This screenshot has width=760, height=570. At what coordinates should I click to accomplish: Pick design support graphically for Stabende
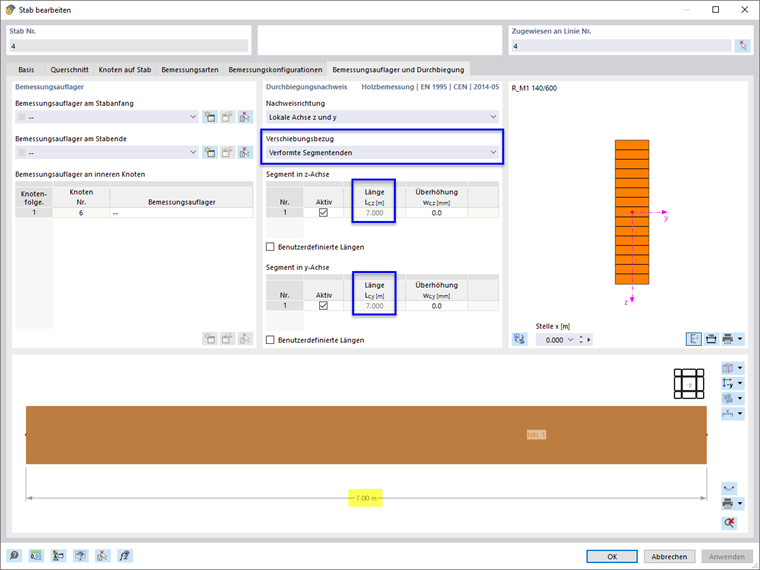pos(245,152)
